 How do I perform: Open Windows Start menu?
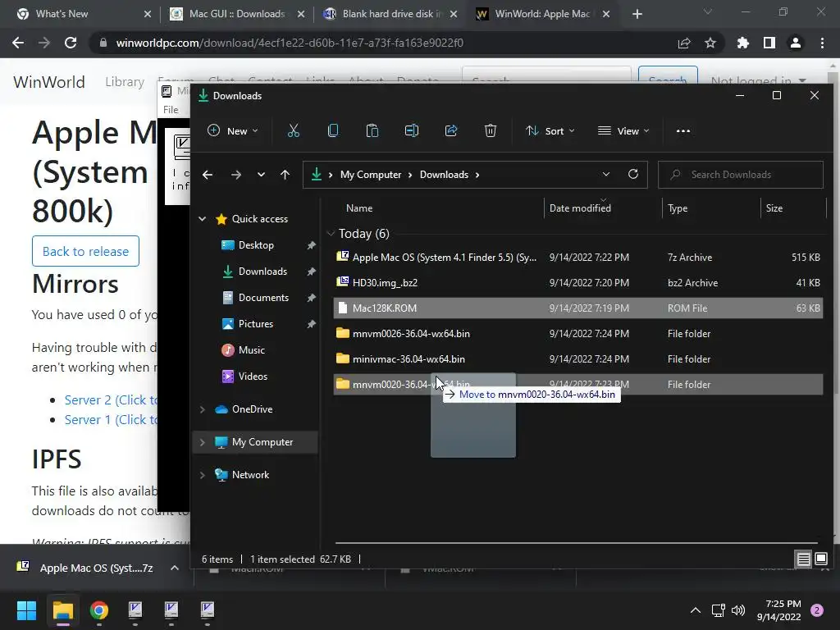pos(26,610)
